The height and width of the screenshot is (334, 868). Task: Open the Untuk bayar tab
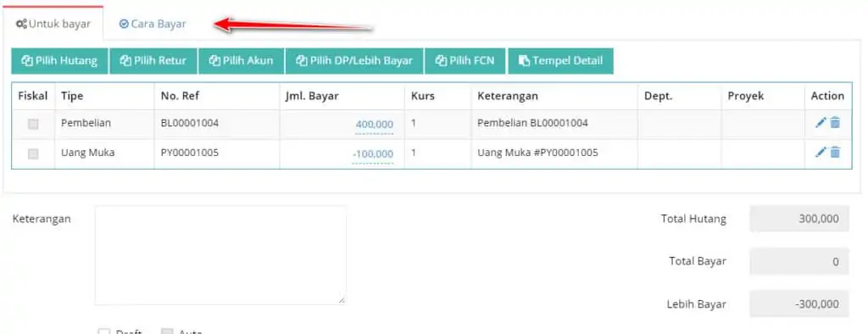tap(53, 24)
